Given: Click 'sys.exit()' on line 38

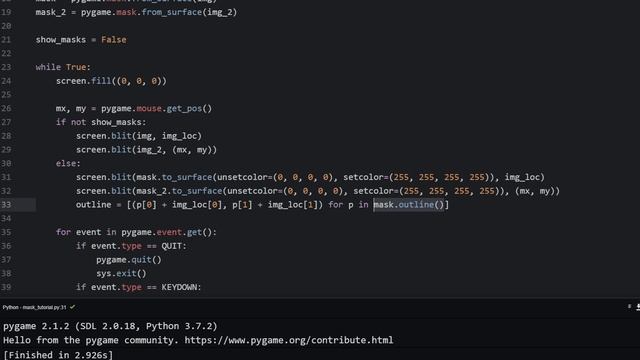Looking at the screenshot, I should point(121,273).
